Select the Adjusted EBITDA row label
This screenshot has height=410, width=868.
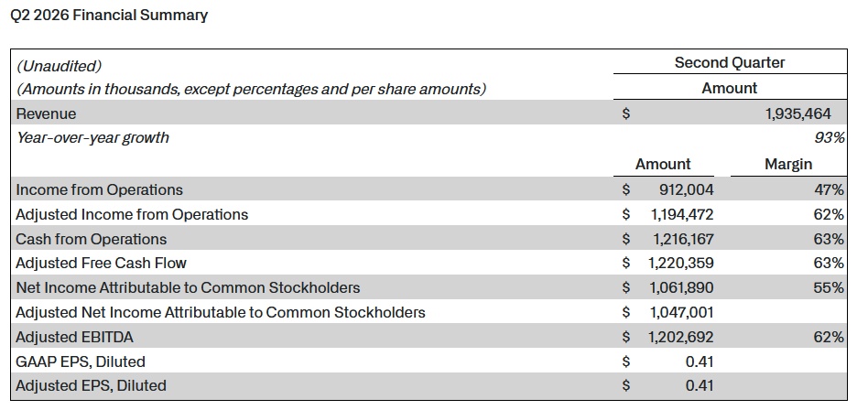pos(75,337)
